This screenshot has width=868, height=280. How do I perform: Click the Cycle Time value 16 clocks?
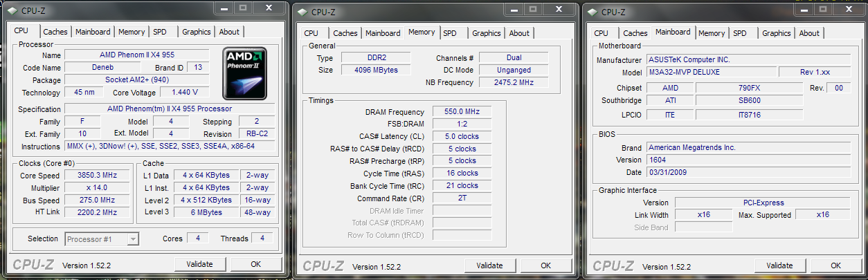point(462,174)
